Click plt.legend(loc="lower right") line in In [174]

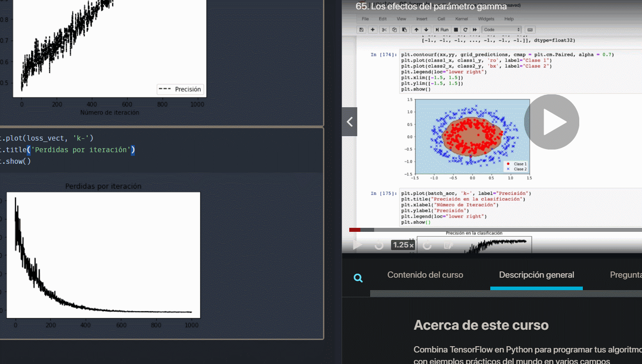(x=444, y=72)
